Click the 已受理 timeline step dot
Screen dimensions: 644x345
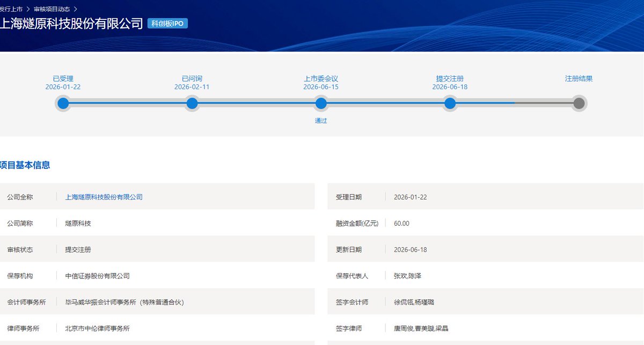click(63, 103)
